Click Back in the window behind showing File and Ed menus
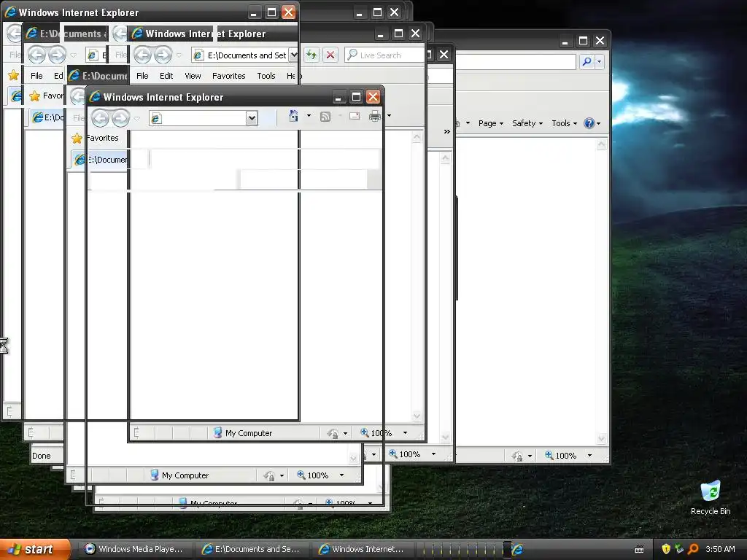747x560 pixels. [x=36, y=55]
